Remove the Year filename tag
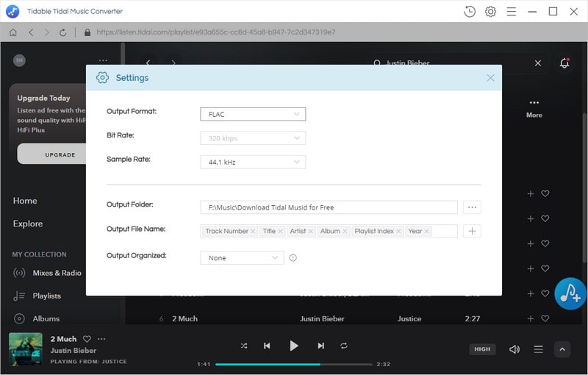The height and width of the screenshot is (375, 588). click(427, 232)
